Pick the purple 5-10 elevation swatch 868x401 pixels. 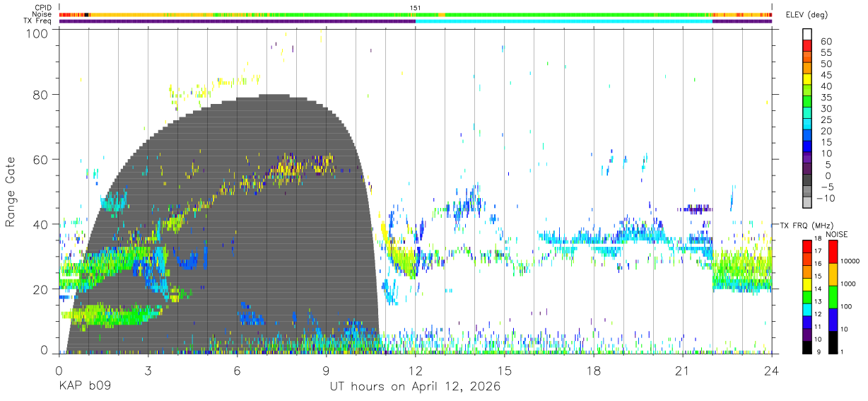pyautogui.click(x=808, y=159)
